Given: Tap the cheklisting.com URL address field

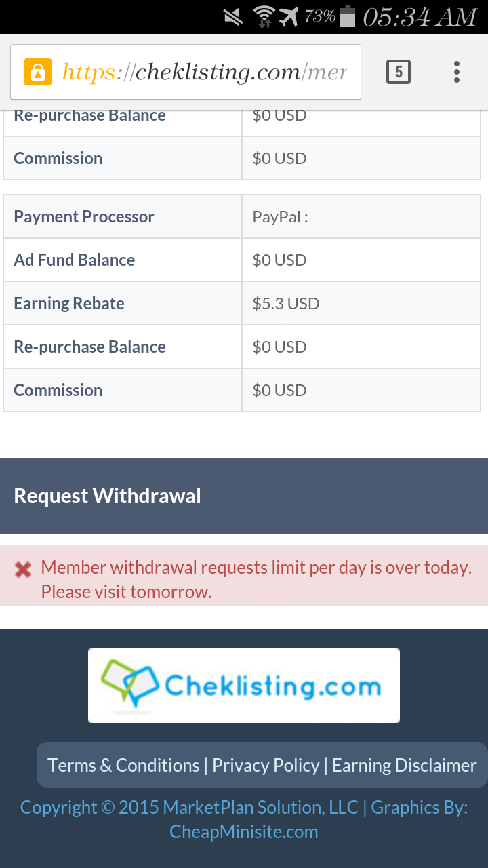Looking at the screenshot, I should point(203,72).
